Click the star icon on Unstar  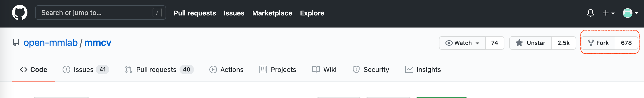(519, 43)
